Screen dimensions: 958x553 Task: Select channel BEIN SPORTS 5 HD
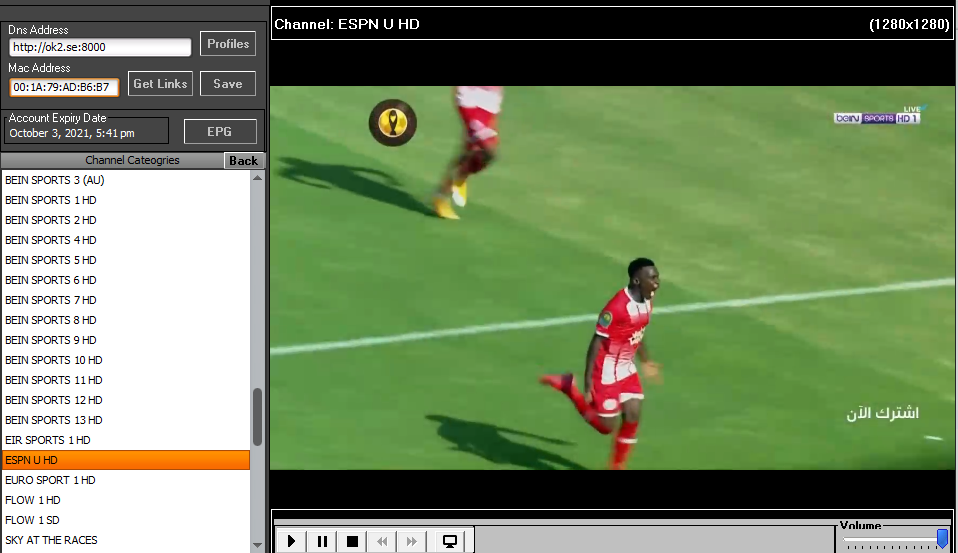click(126, 260)
